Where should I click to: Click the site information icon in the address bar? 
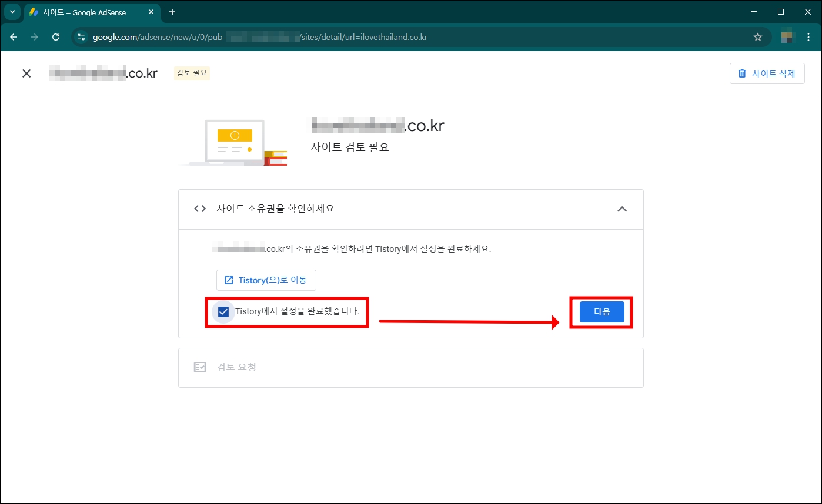(80, 36)
